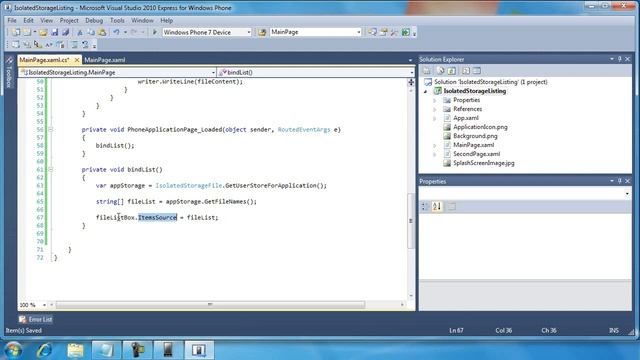Open the Windows Phone 7 Device dropdown
Image resolution: width=640 pixels, height=360 pixels.
tap(249, 32)
